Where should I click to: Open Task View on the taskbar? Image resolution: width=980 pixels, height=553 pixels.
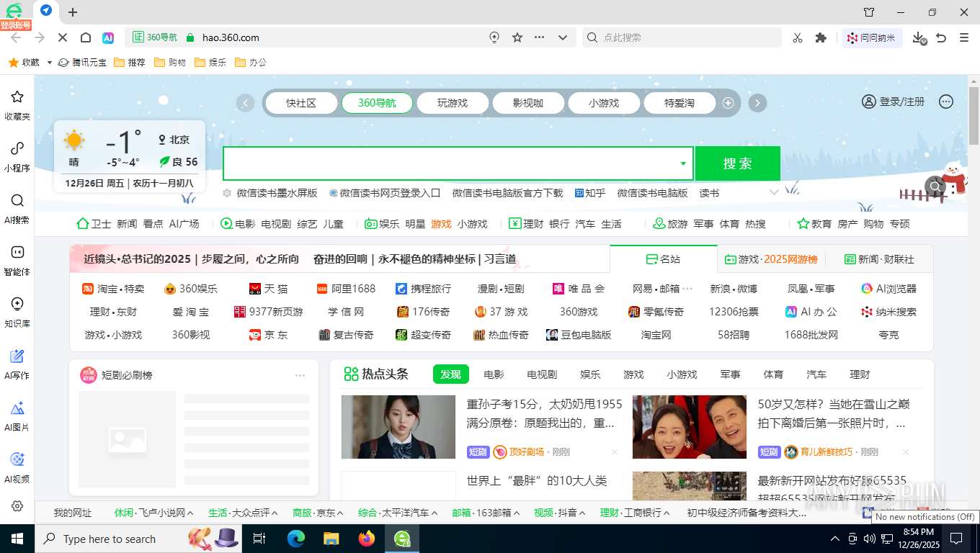point(259,538)
